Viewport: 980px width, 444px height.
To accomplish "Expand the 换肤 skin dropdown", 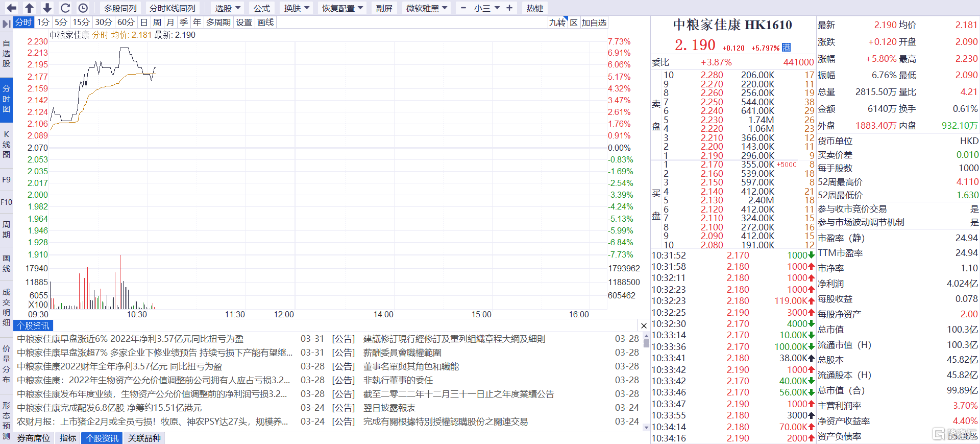I will 297,8.
